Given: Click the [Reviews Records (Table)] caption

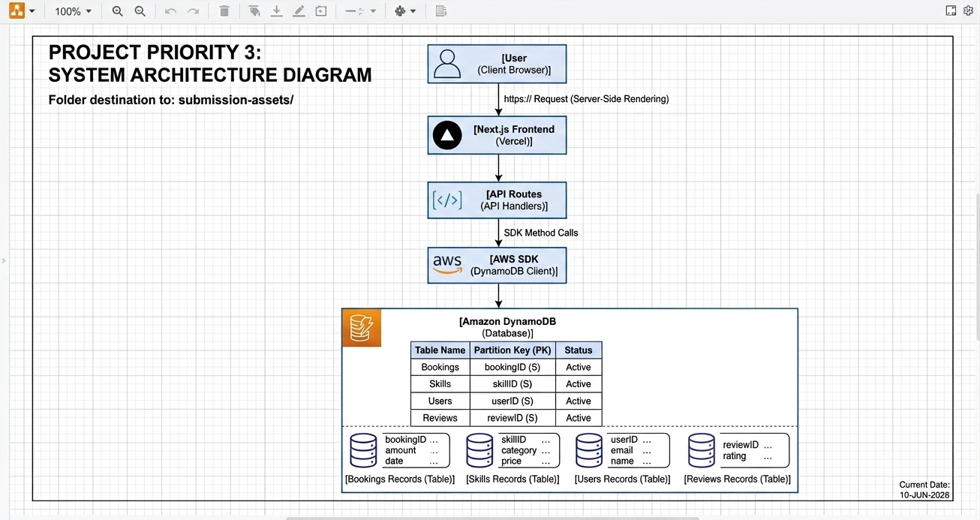Looking at the screenshot, I should [x=737, y=479].
